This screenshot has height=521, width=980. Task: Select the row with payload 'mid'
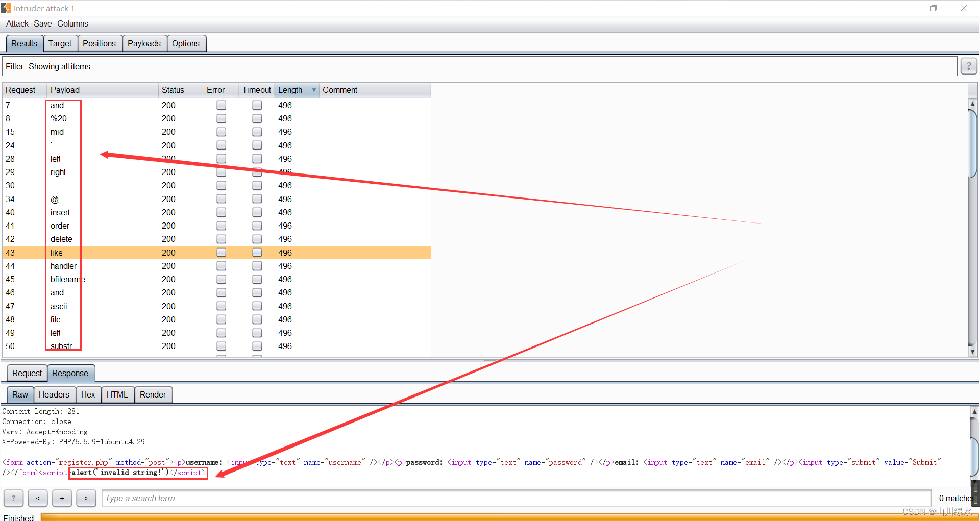click(x=217, y=132)
